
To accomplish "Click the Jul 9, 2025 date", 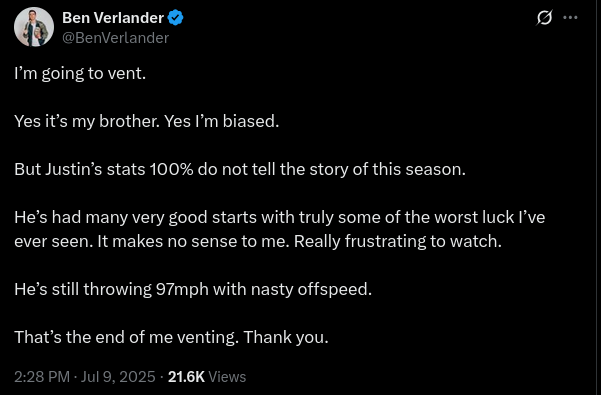I will (118, 377).
